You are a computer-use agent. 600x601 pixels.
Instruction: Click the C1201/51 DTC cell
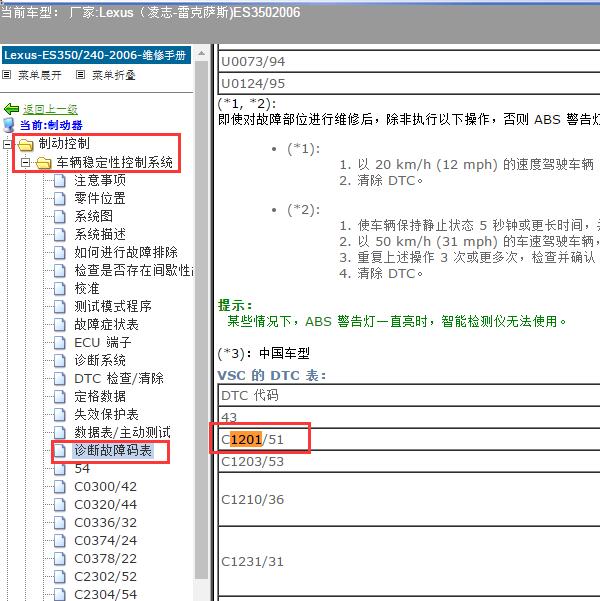click(x=409, y=439)
